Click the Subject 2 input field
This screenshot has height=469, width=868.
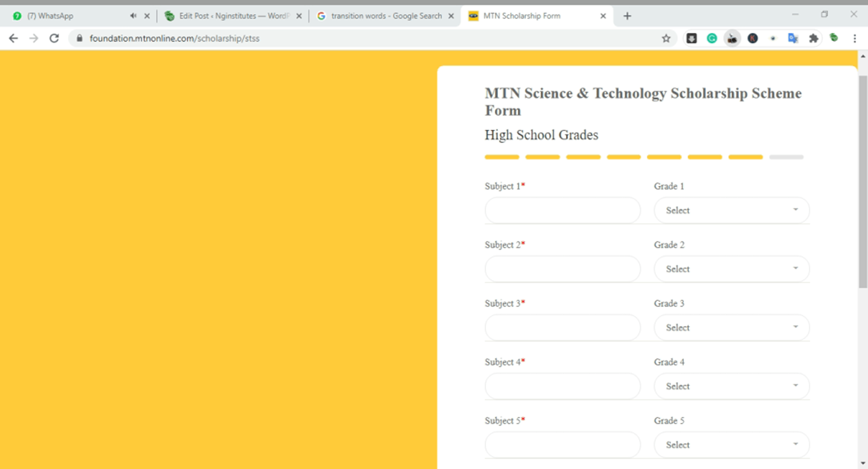tap(563, 269)
